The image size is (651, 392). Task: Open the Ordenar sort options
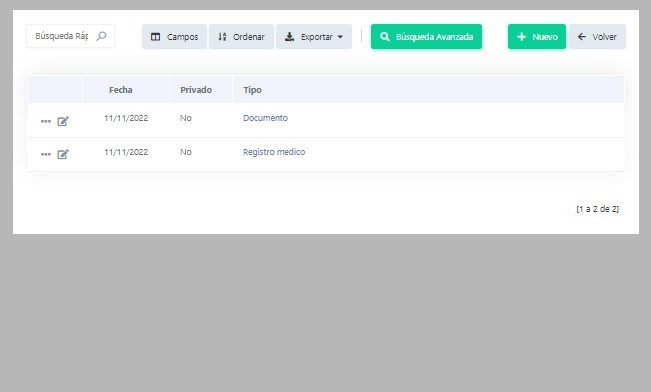point(241,37)
